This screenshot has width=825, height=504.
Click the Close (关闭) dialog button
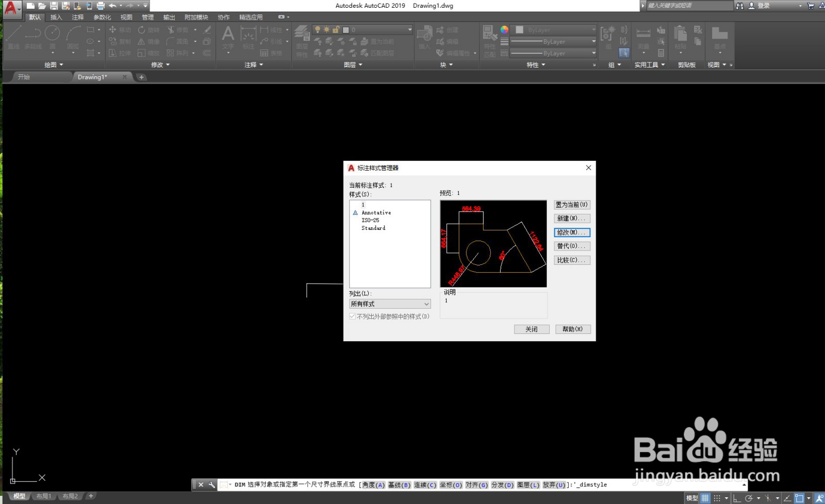[532, 329]
